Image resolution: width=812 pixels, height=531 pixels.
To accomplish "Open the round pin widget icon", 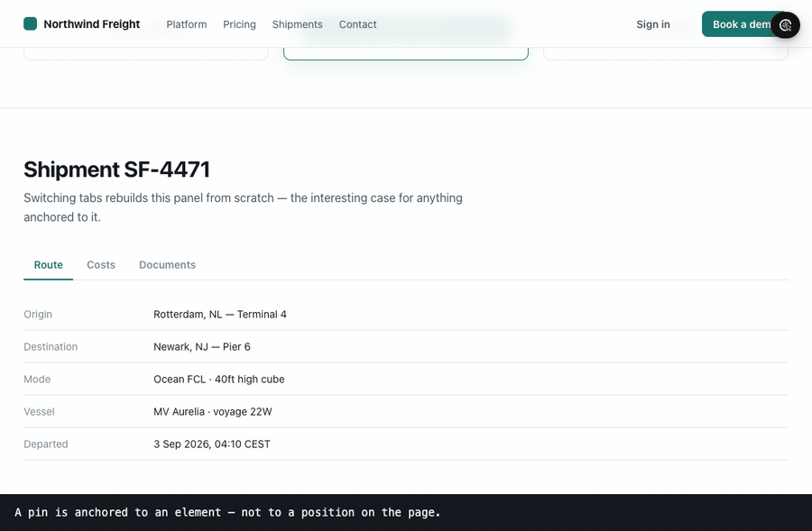I will click(x=785, y=25).
